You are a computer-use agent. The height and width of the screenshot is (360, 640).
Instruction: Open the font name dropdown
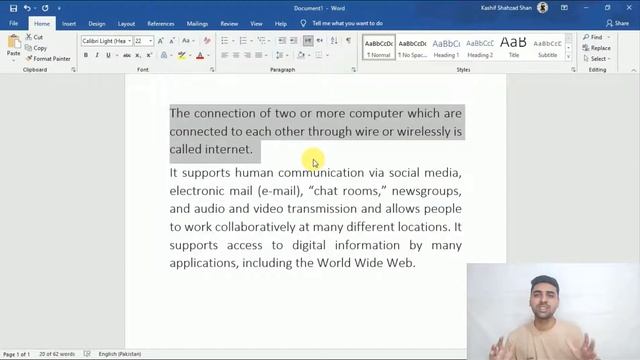pos(129,41)
